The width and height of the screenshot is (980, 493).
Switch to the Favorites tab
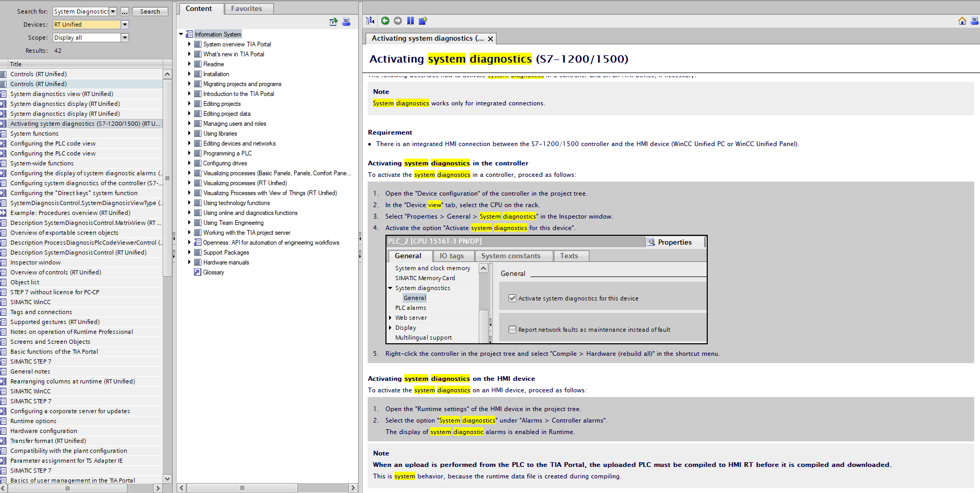[x=246, y=9]
